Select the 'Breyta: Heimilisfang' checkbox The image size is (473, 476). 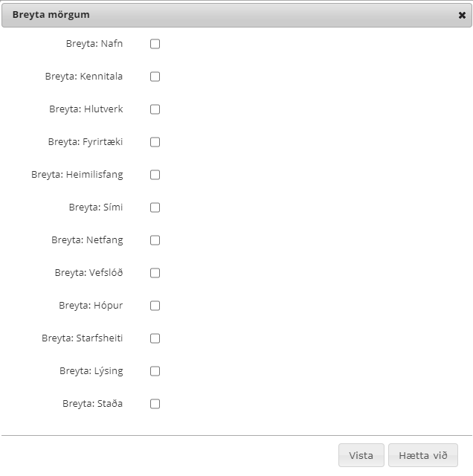[155, 175]
